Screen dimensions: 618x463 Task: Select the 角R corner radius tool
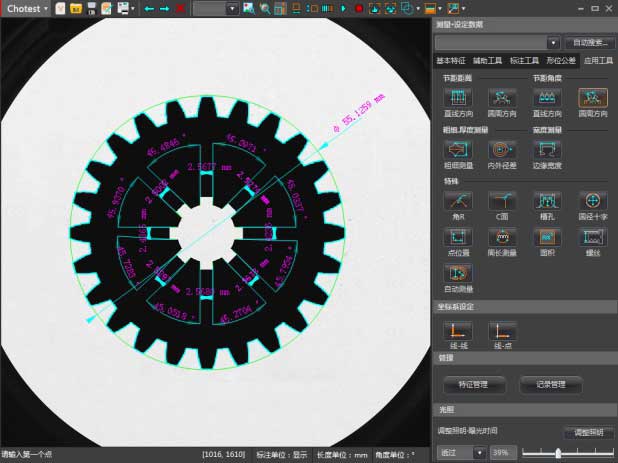click(x=459, y=201)
